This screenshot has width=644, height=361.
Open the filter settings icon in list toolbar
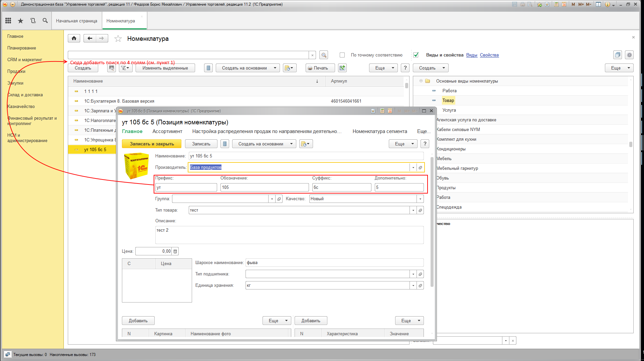(x=126, y=68)
